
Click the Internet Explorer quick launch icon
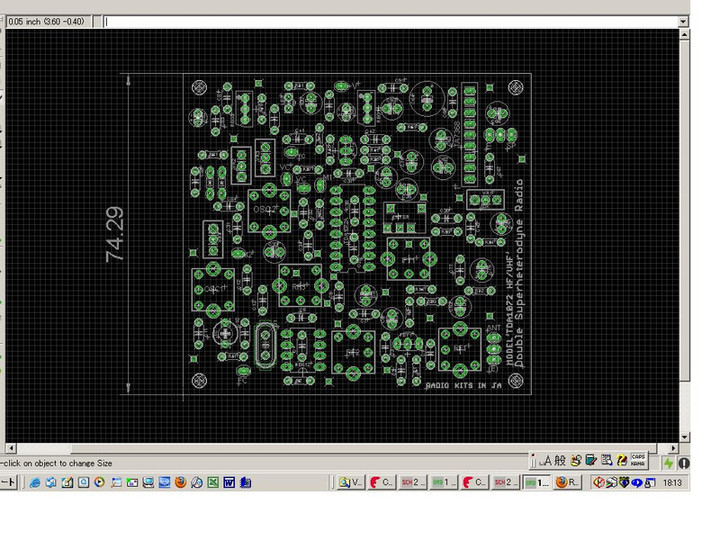pyautogui.click(x=34, y=482)
